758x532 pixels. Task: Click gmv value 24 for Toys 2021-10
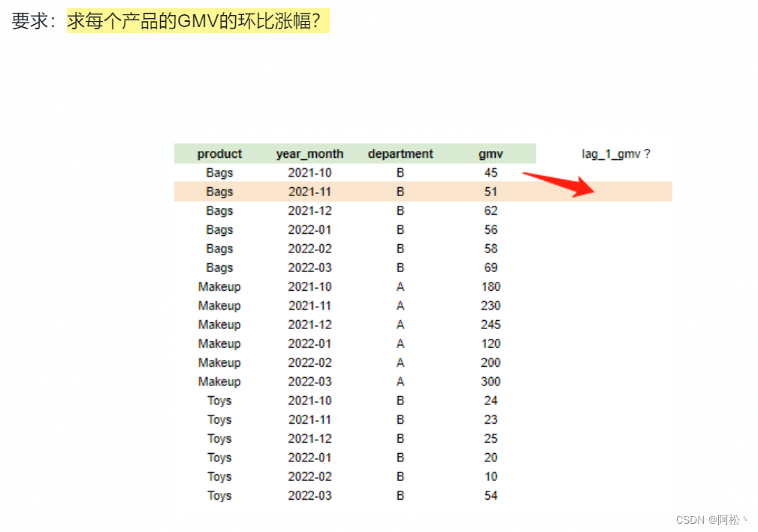tap(491, 401)
